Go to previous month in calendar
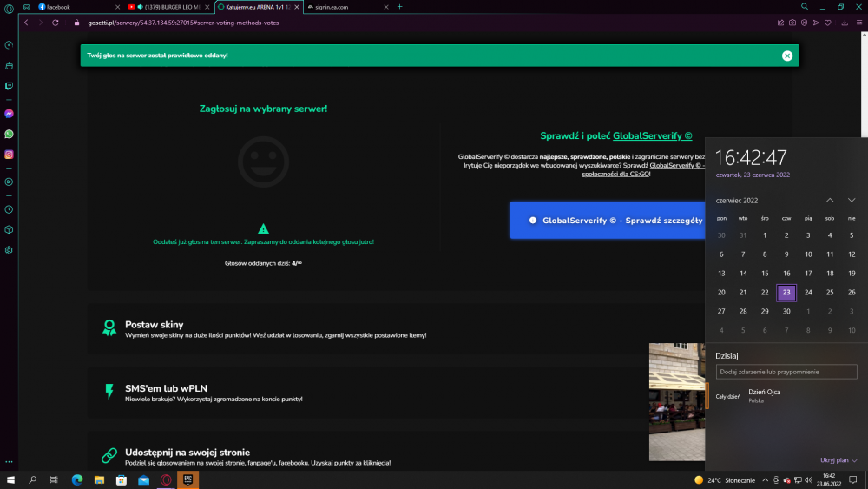The height and width of the screenshot is (489, 868). (830, 200)
